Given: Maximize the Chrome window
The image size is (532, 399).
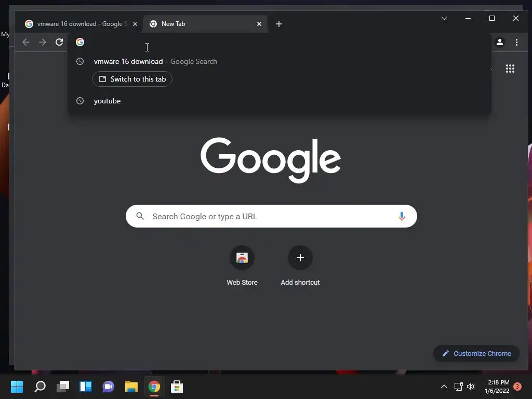Looking at the screenshot, I should (492, 18).
